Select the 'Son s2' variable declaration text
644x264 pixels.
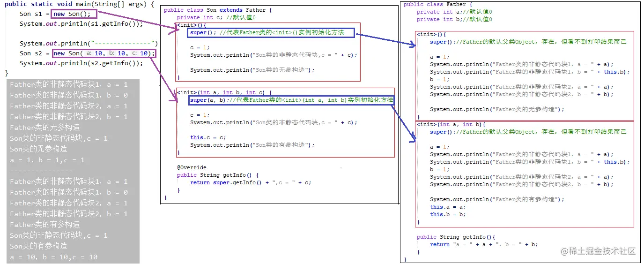coord(32,53)
